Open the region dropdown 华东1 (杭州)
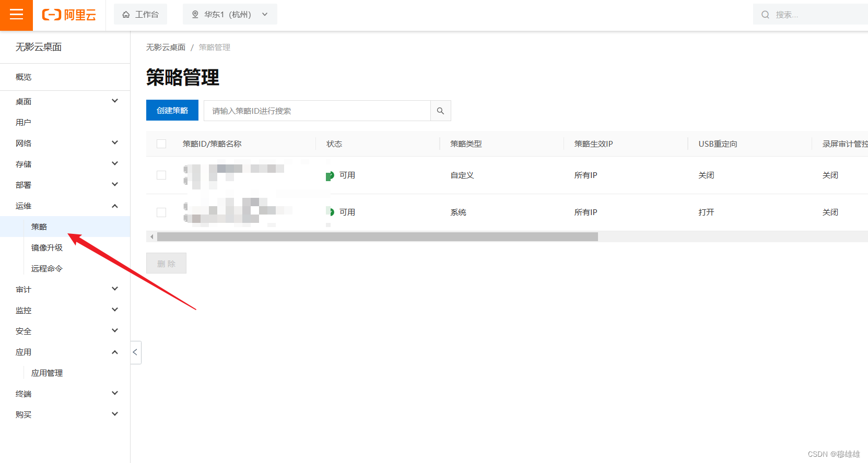Screen dimensions: 868x463 (230, 15)
